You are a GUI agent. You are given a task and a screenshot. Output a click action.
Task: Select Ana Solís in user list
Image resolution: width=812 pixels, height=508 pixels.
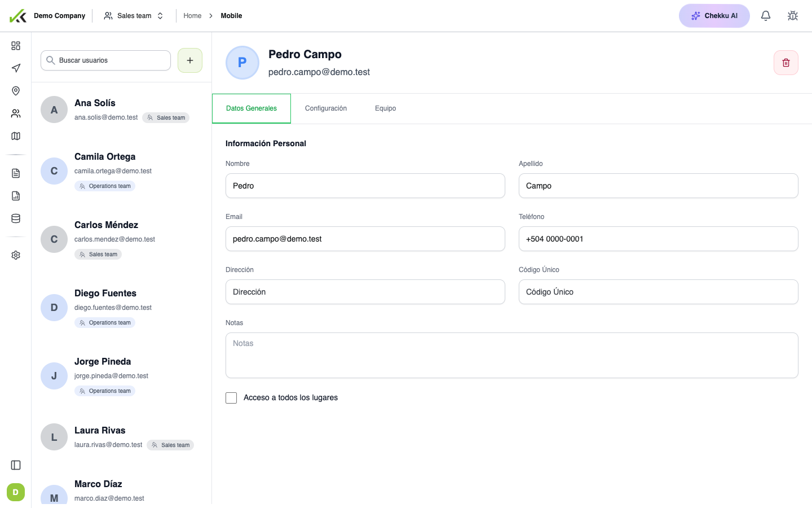122,110
